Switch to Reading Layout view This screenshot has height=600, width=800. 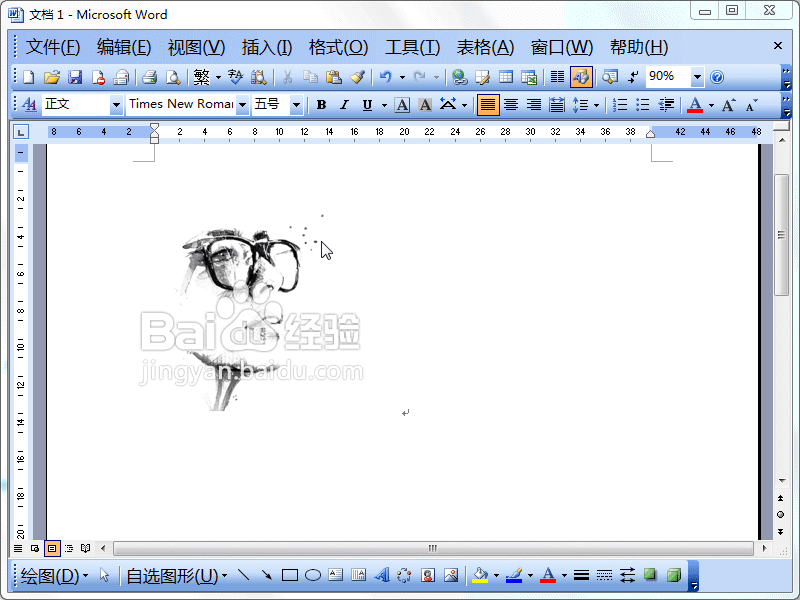tap(85, 548)
